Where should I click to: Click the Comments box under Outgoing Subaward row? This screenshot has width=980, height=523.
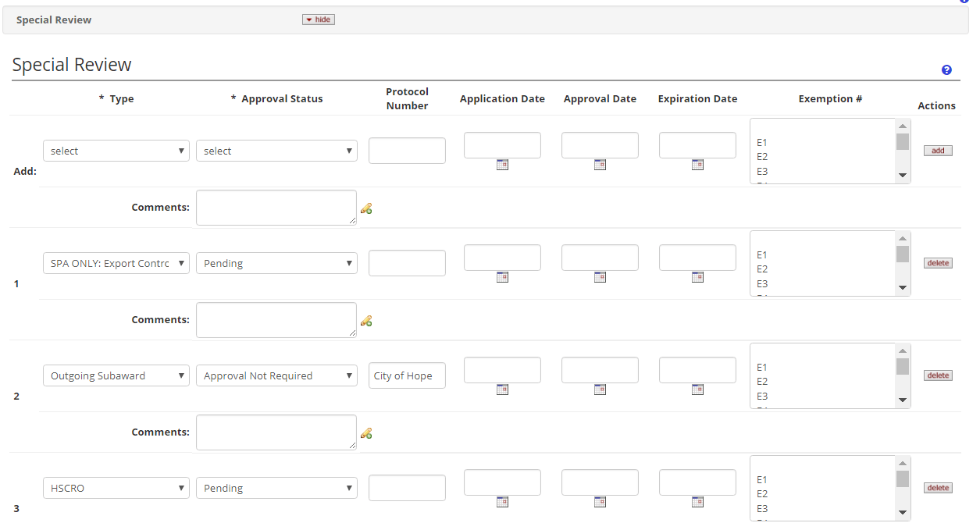tap(276, 432)
